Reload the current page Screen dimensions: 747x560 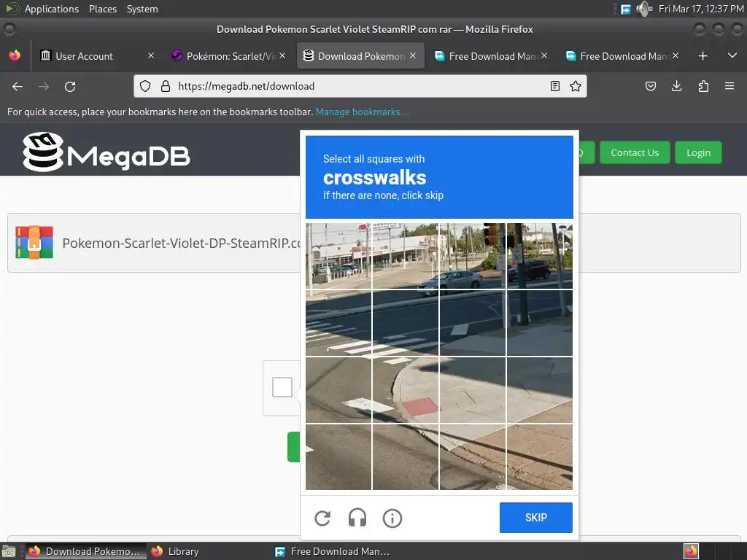coord(70,86)
